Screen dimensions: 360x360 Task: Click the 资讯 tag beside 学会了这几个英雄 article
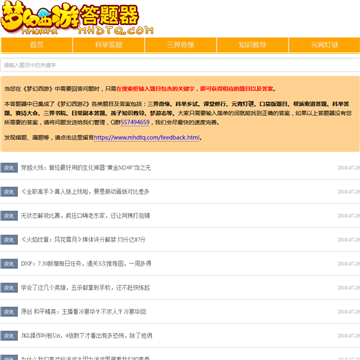(9, 288)
